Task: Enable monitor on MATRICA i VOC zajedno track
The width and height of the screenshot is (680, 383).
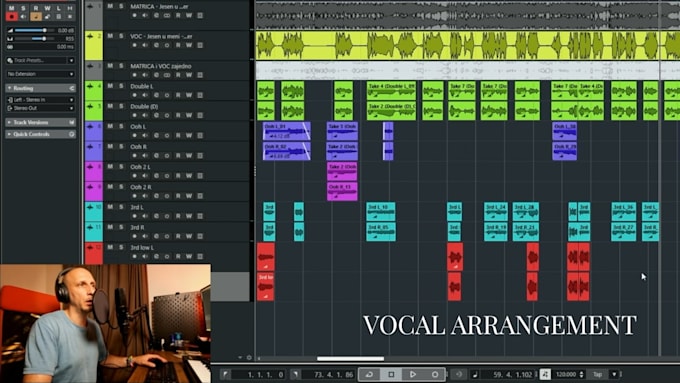Action: click(145, 75)
